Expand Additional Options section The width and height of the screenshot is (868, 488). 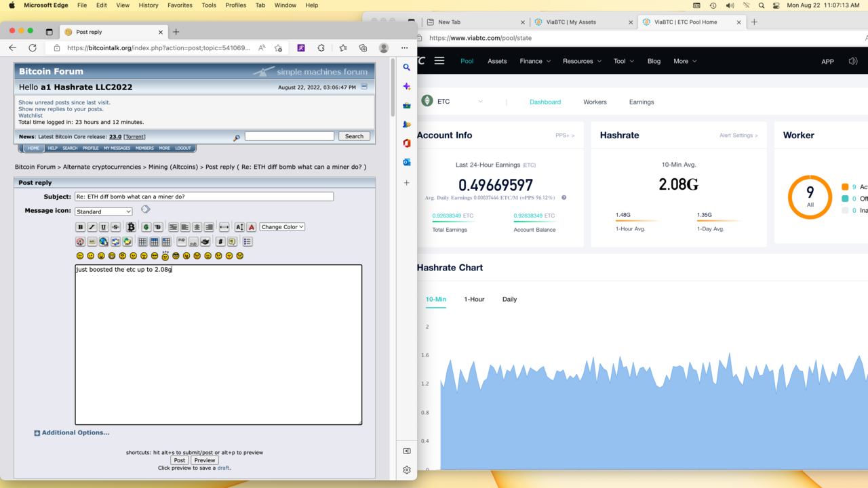[x=72, y=432]
